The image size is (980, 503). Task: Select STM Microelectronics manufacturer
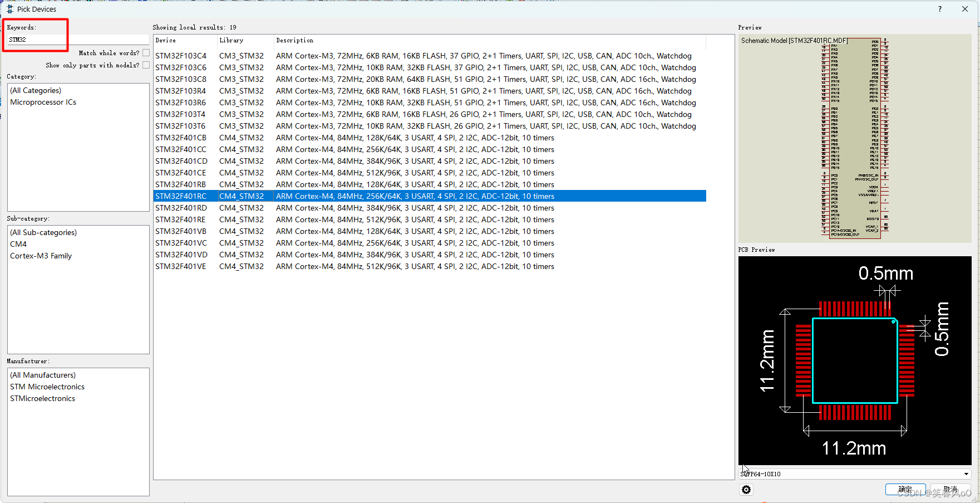[47, 387]
